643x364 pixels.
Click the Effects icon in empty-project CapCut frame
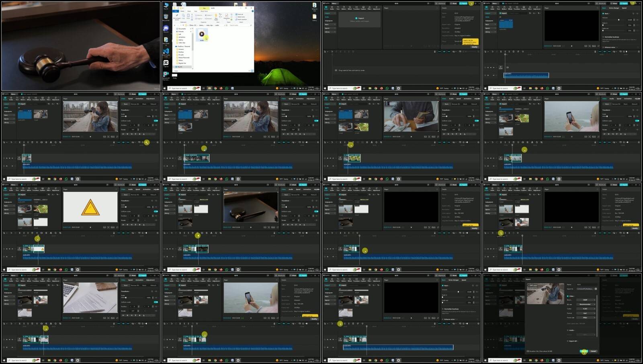pos(350,8)
